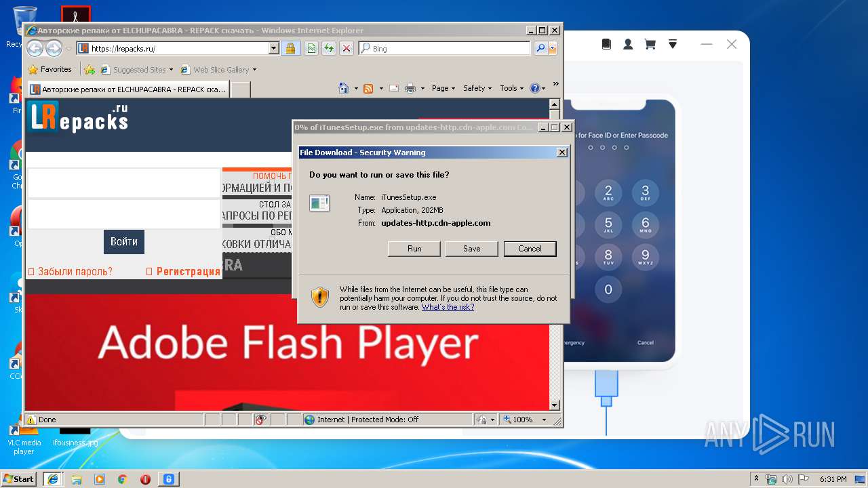The image size is (868, 488).
Task: Expand the Print options arrow
Action: click(422, 88)
